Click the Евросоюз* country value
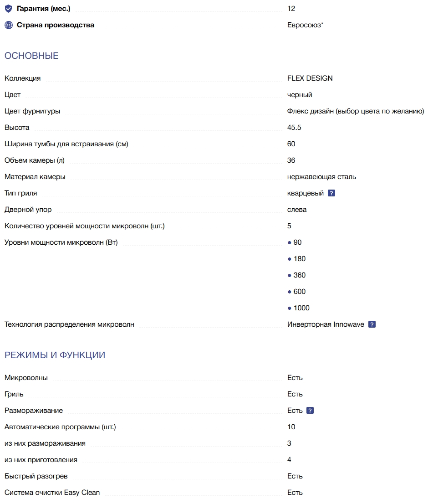 click(305, 25)
